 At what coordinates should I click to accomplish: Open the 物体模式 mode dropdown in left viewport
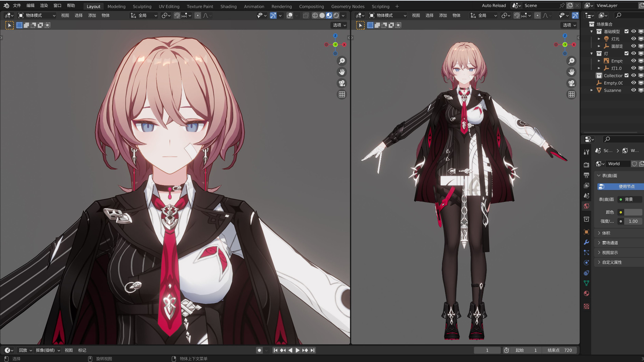[x=37, y=15]
